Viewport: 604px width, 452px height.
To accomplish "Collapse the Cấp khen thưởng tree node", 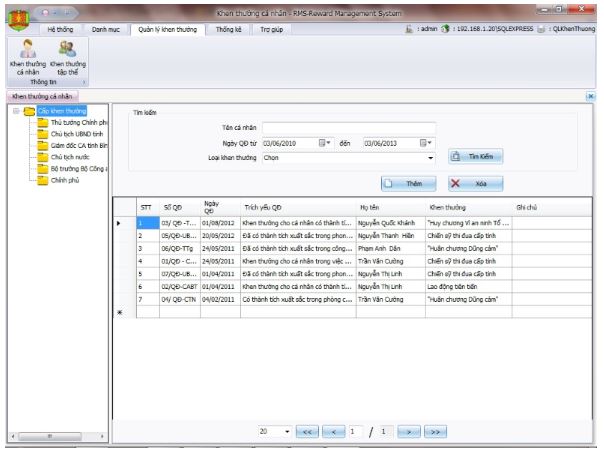I will point(16,111).
